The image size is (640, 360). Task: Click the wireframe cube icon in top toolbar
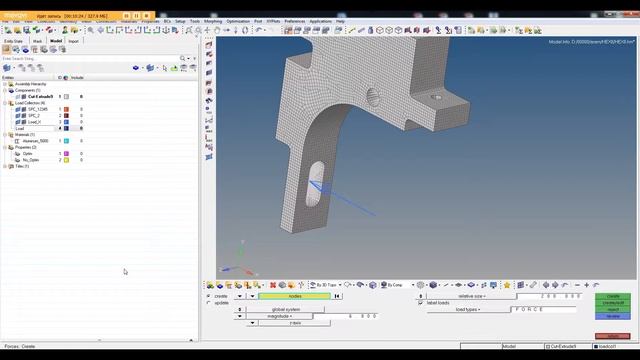tap(380, 30)
